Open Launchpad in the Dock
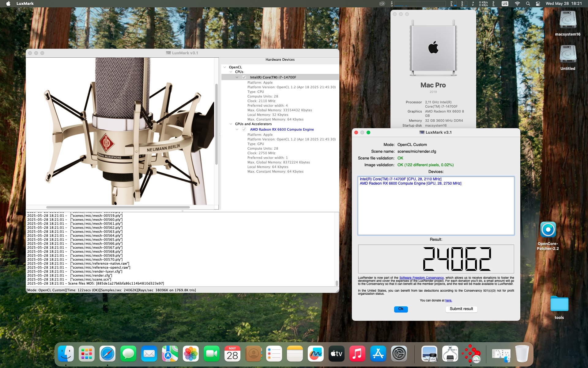The height and width of the screenshot is (368, 588). [x=87, y=354]
